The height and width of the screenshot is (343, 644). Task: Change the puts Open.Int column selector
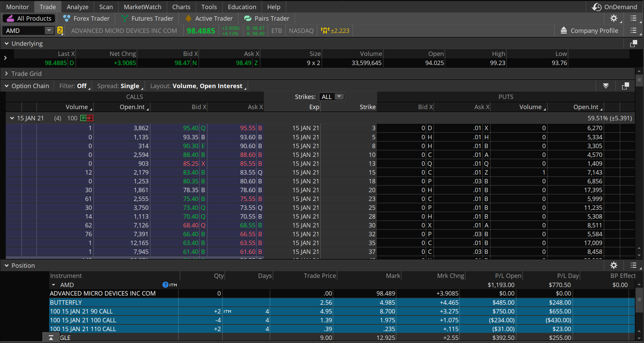click(588, 107)
